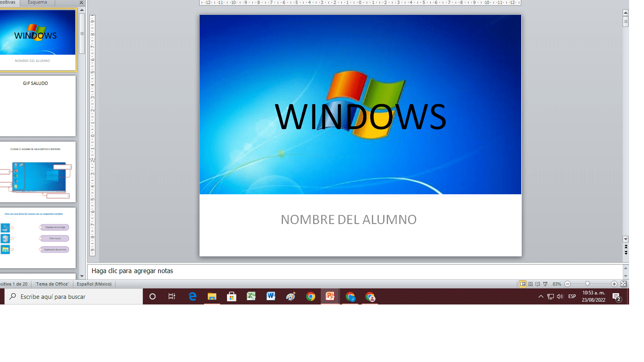Open the volume control tray icon

click(x=560, y=296)
